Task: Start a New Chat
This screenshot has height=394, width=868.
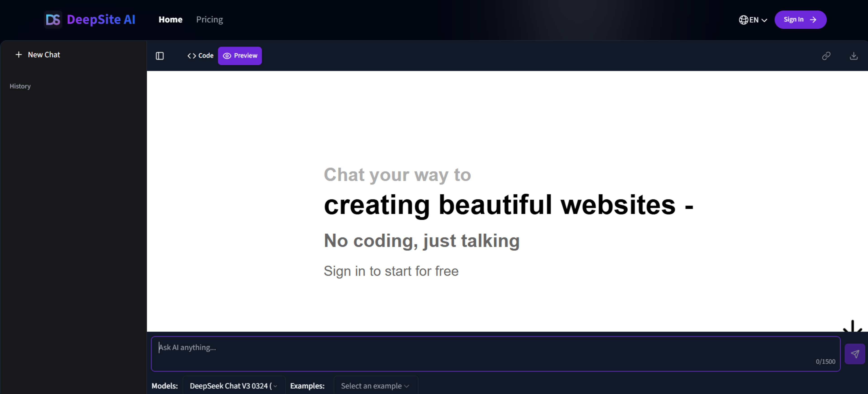Action: pyautogui.click(x=44, y=55)
